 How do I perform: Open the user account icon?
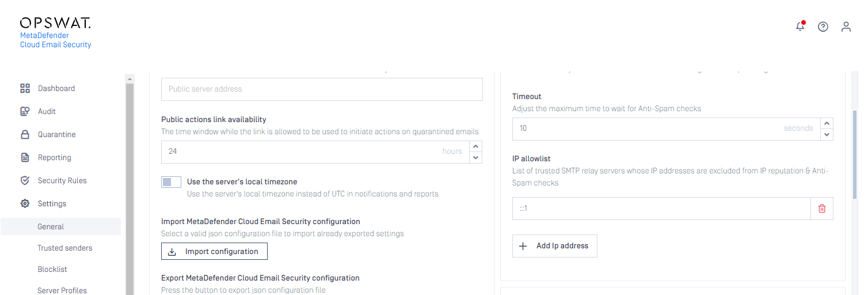(x=846, y=27)
